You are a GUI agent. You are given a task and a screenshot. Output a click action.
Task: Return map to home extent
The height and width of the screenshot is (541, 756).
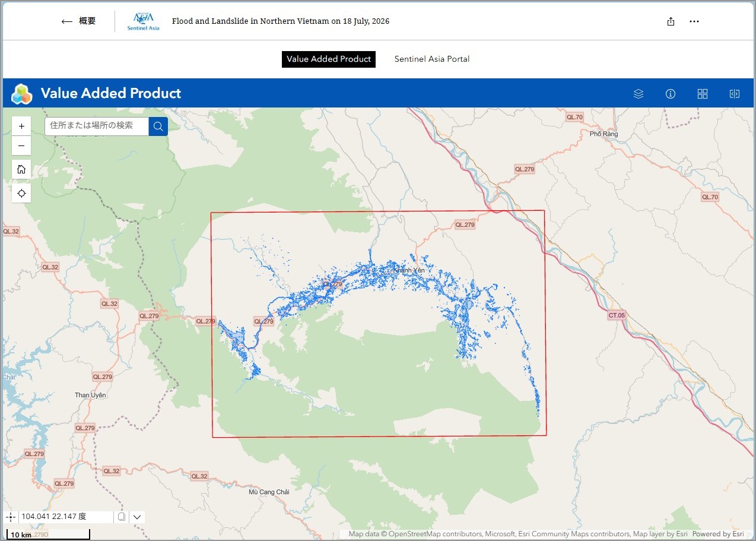pos(21,169)
